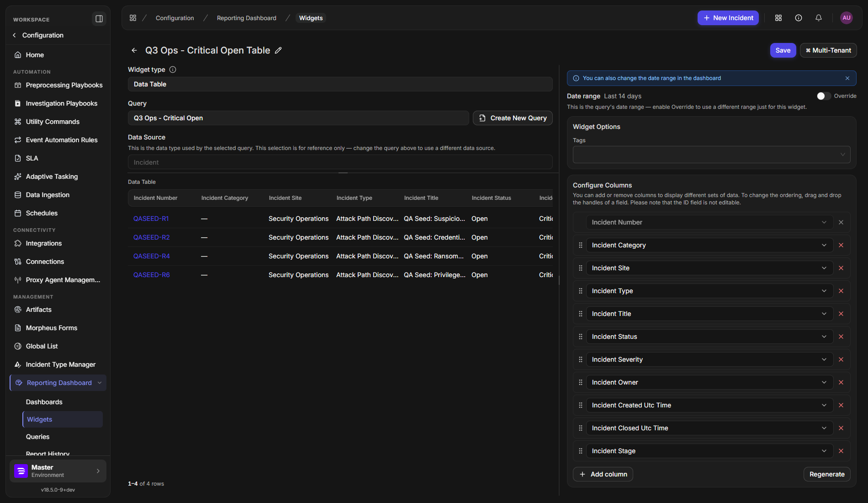The height and width of the screenshot is (503, 868).
Task: Click the breadcrumb home grid icon
Action: pyautogui.click(x=133, y=18)
